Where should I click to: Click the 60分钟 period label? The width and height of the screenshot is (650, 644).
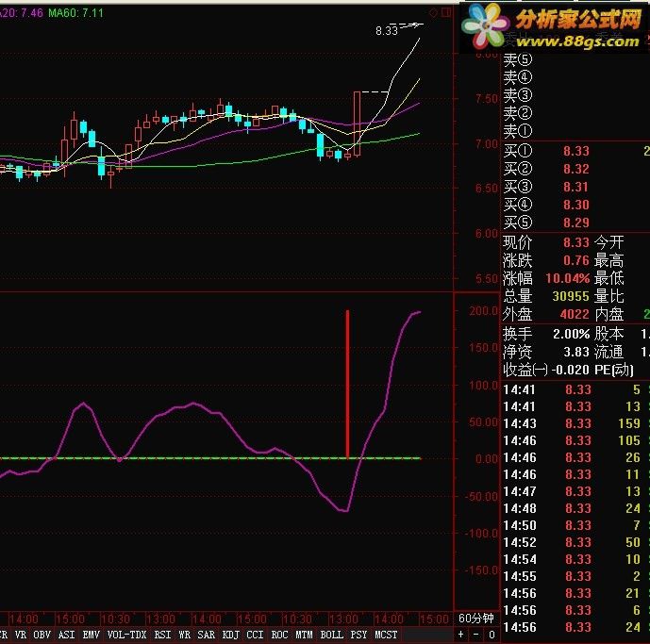click(475, 619)
